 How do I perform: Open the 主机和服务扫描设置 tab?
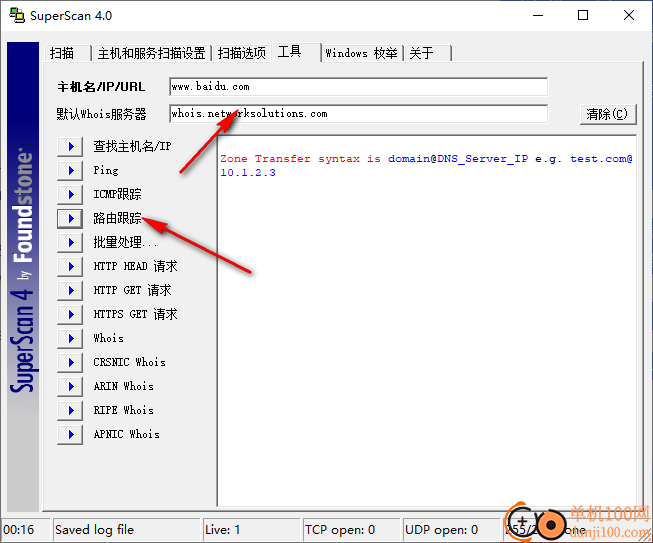point(152,53)
